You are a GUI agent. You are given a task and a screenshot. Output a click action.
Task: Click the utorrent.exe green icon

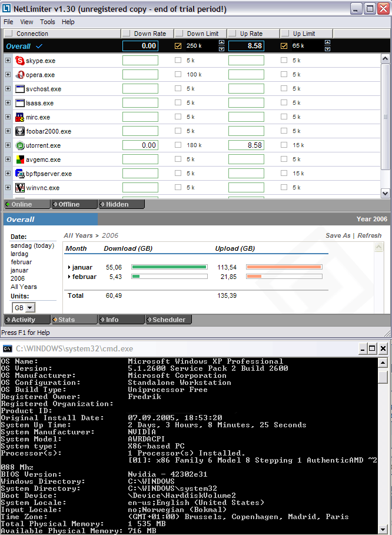[20, 145]
